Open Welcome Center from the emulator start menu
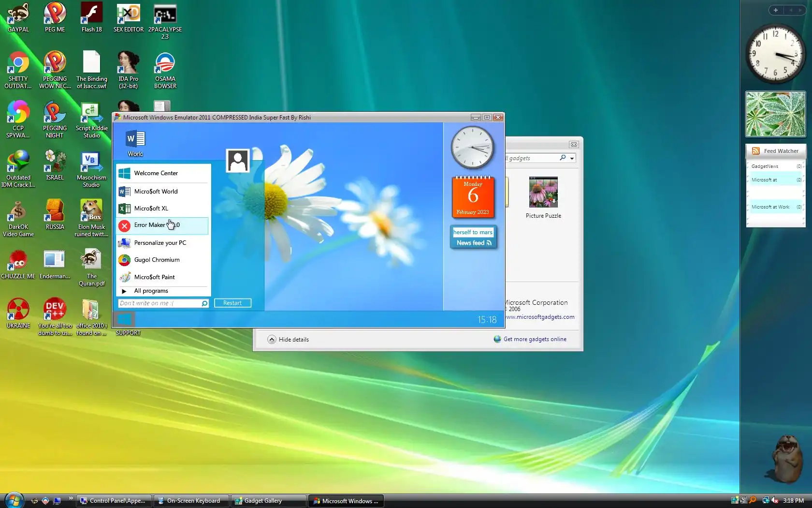The image size is (812, 508). coord(163,173)
